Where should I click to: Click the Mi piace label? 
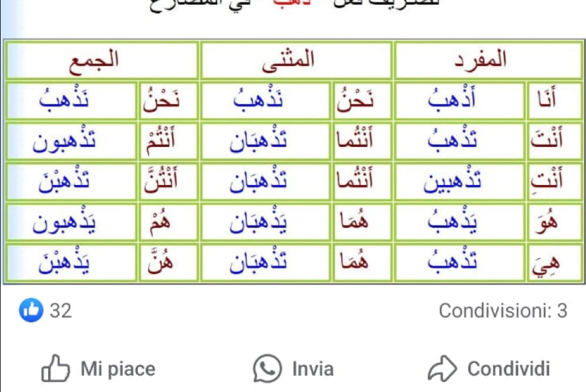click(x=118, y=369)
